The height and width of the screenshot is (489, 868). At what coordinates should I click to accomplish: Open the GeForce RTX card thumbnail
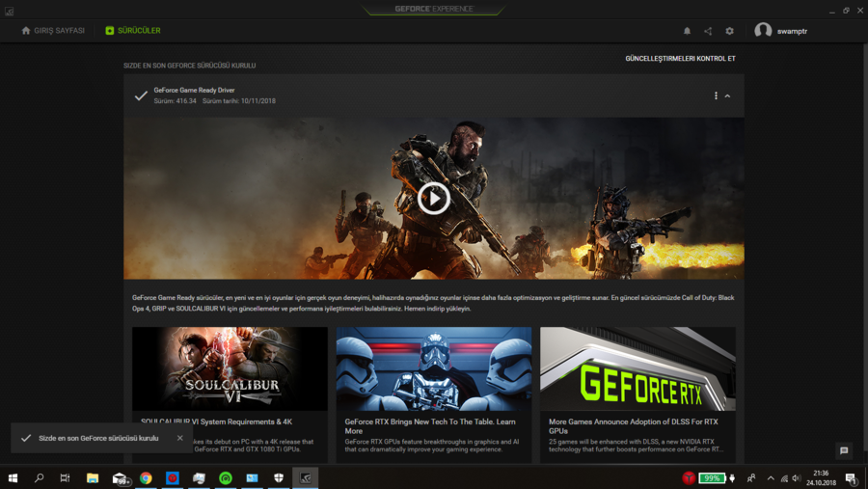click(x=637, y=368)
